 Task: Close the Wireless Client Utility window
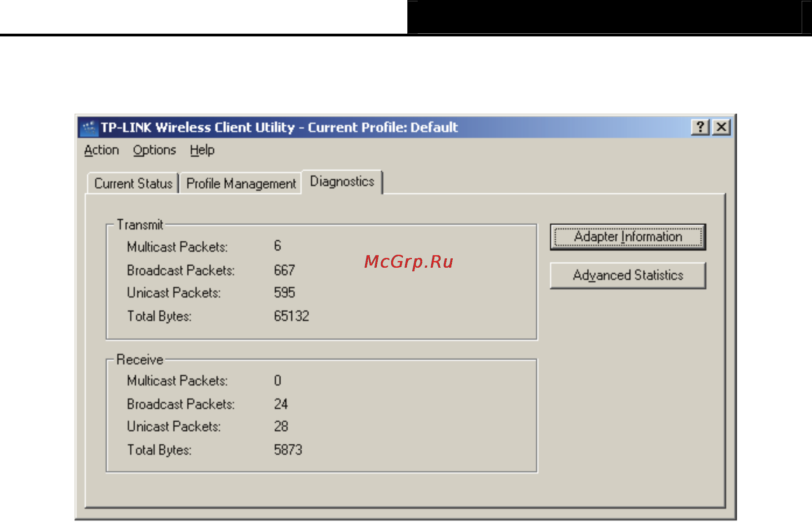click(721, 127)
